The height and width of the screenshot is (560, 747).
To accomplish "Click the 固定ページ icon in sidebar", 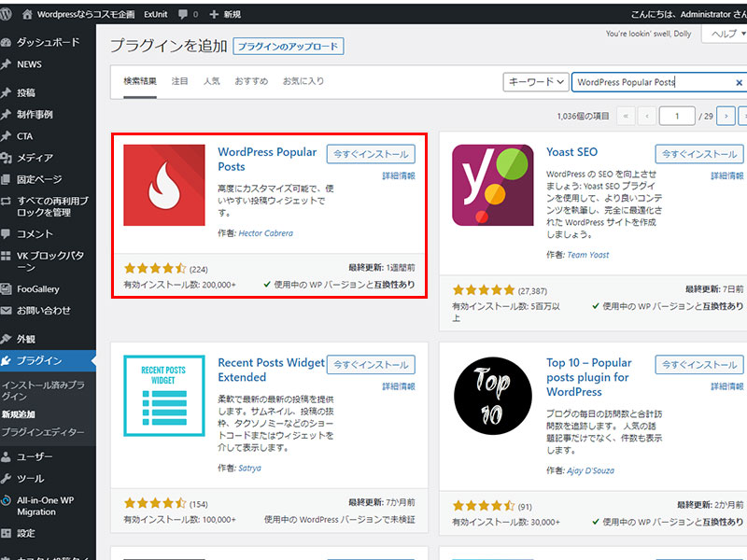I will pyautogui.click(x=6, y=179).
